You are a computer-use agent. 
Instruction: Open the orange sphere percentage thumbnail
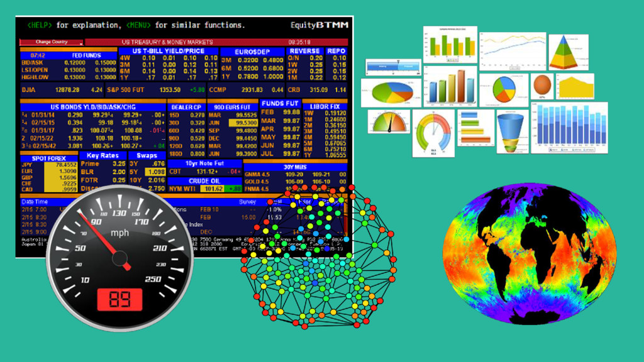coord(542,86)
